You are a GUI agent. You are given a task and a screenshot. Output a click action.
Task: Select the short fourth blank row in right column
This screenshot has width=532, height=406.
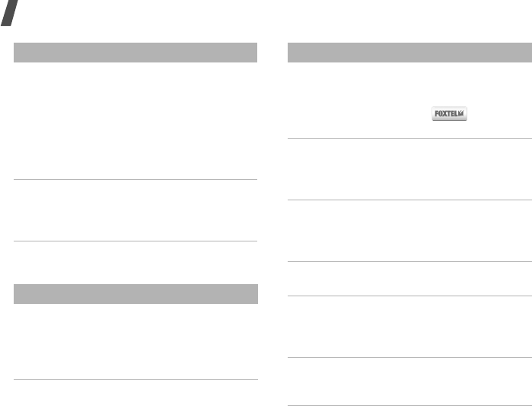tap(410, 280)
